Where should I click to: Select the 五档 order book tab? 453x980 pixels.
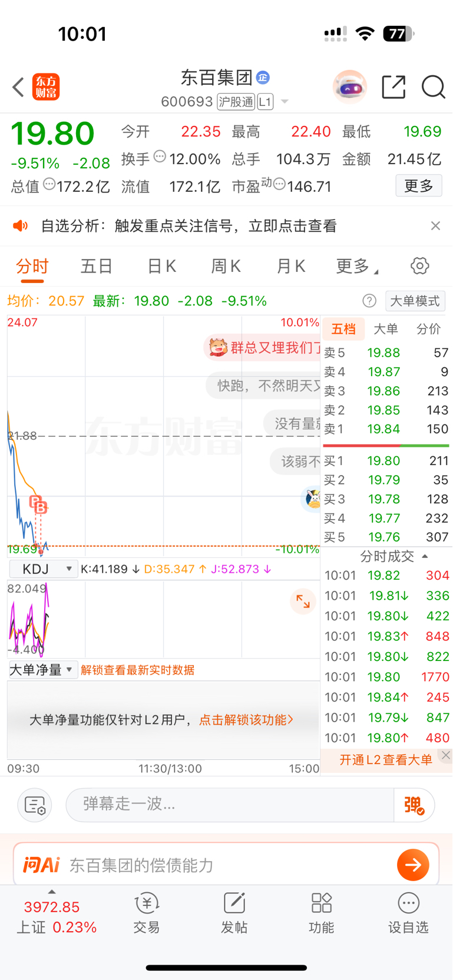point(343,329)
